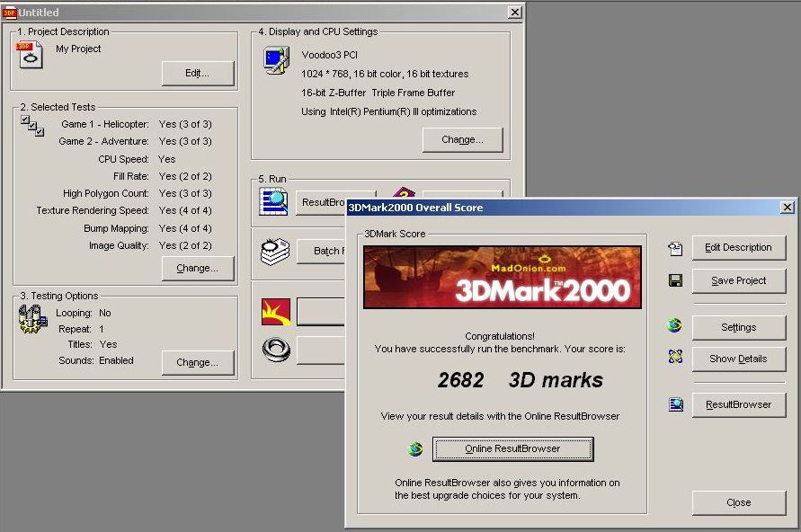The image size is (801, 532).
Task: Click 'High Polygon Count:' test label
Action: tap(106, 193)
